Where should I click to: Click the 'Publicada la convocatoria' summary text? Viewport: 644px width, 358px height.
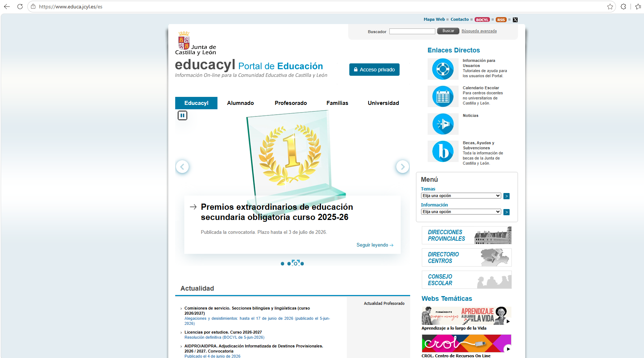[264, 232]
